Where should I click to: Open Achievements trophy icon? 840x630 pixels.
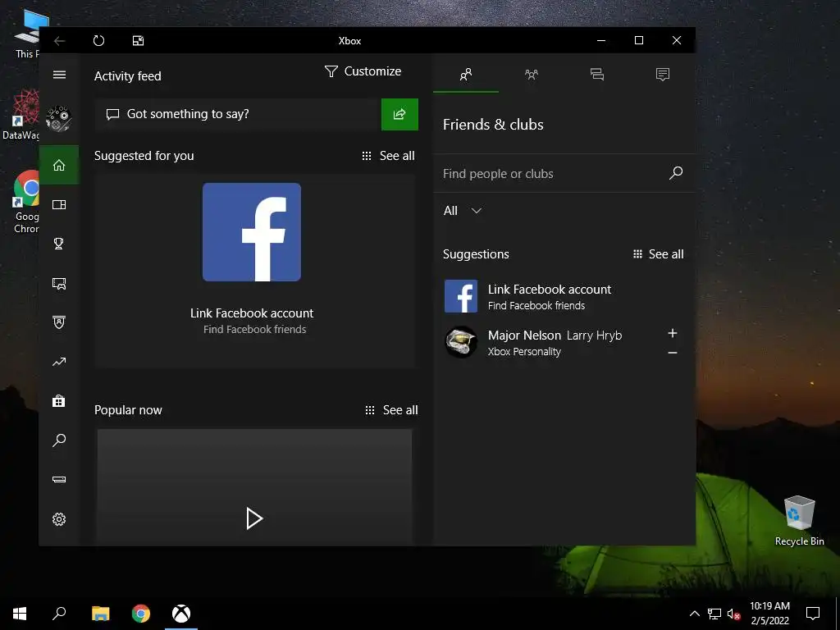pyautogui.click(x=59, y=244)
